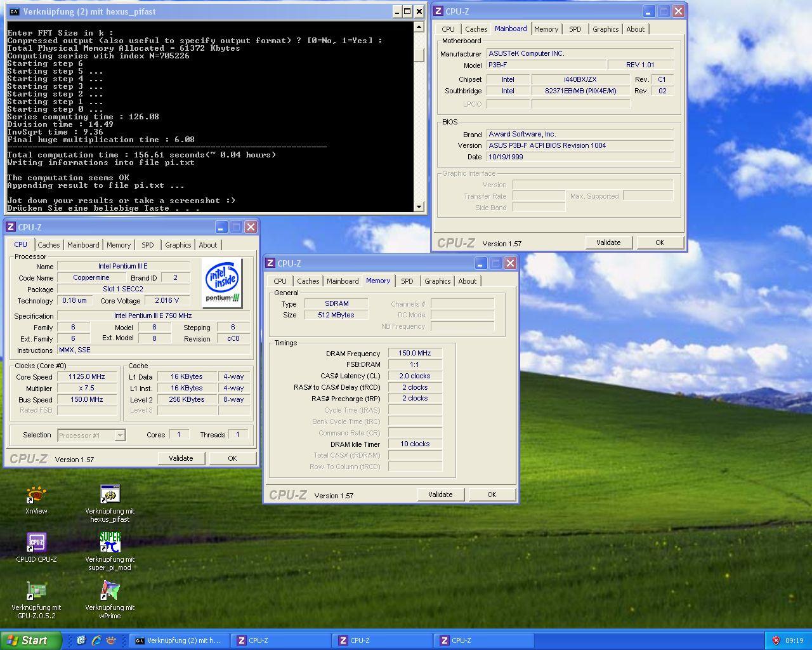Click the memory Size 512 MBytes field
This screenshot has height=650, width=812.
click(336, 315)
